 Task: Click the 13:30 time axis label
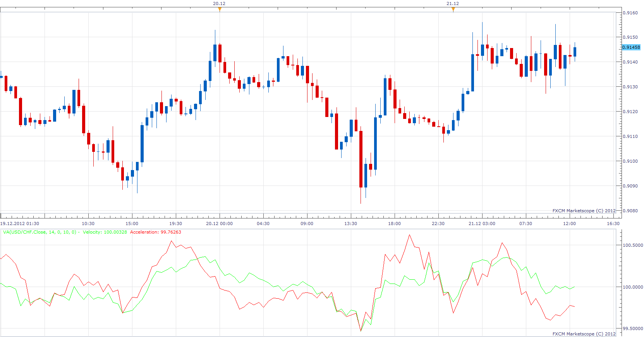coord(351,224)
